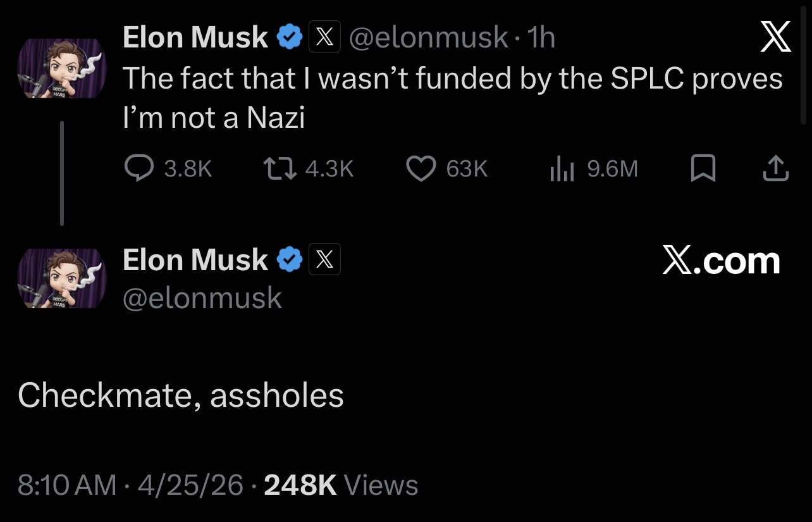The width and height of the screenshot is (812, 522).
Task: Click the X affiliation badge on top post
Action: (324, 38)
